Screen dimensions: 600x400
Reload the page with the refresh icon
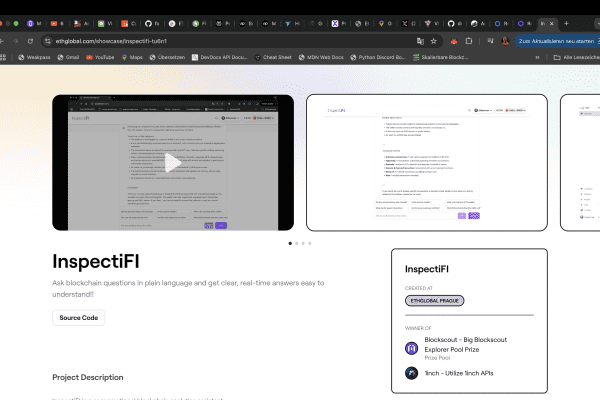pyautogui.click(x=30, y=41)
